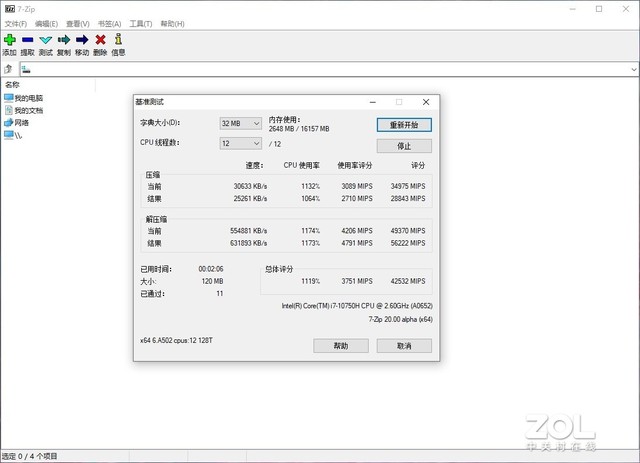Viewport: 640px width, 463px height.
Task: Click the compression current speed 30633 KB/s
Action: (250, 186)
